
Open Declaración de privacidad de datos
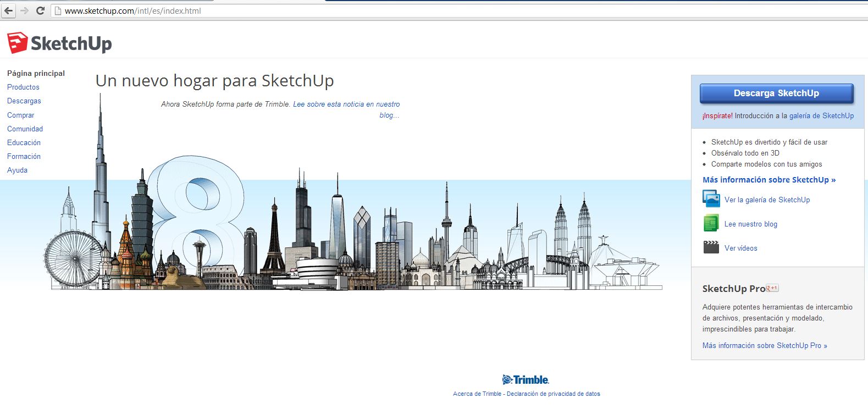[554, 394]
